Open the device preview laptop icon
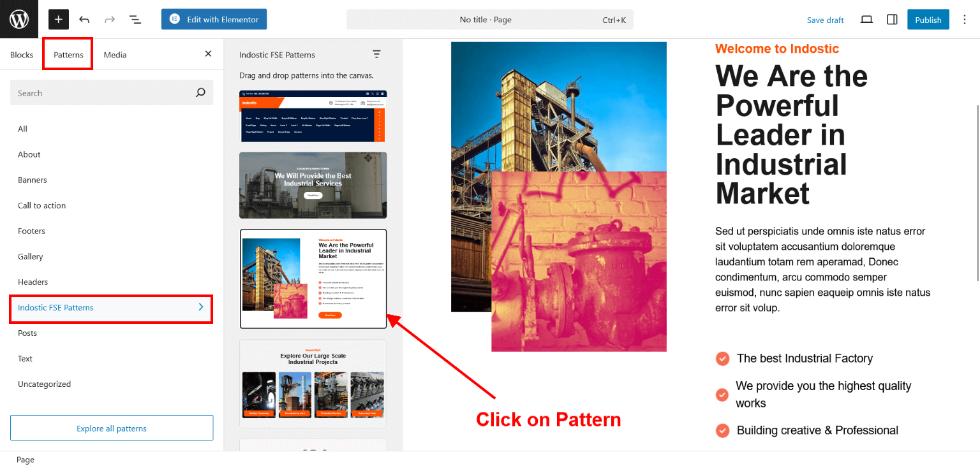The height and width of the screenshot is (466, 980). [x=866, y=19]
